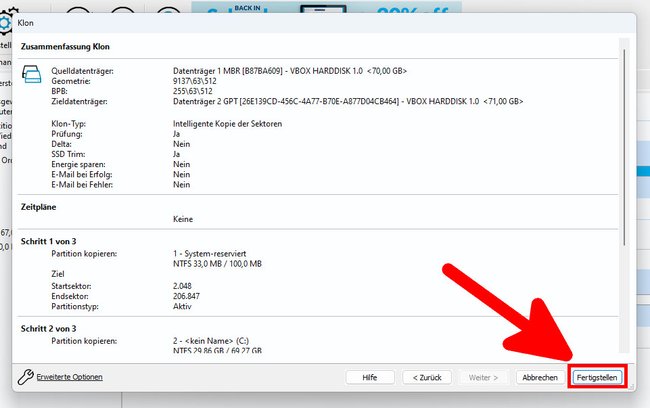This screenshot has width=650, height=408.
Task: Go back with the Zurück button
Action: pyautogui.click(x=427, y=377)
